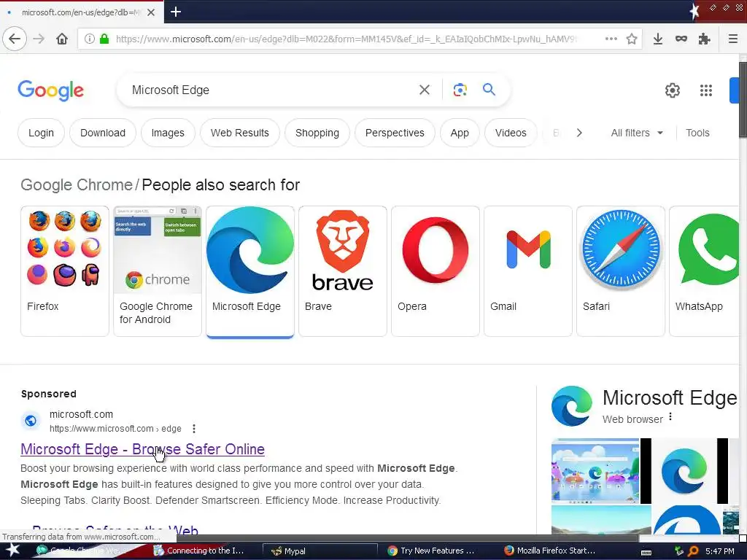Open the downloads arrow in toolbar
Viewport: 747px width, 560px height.
coord(658,39)
